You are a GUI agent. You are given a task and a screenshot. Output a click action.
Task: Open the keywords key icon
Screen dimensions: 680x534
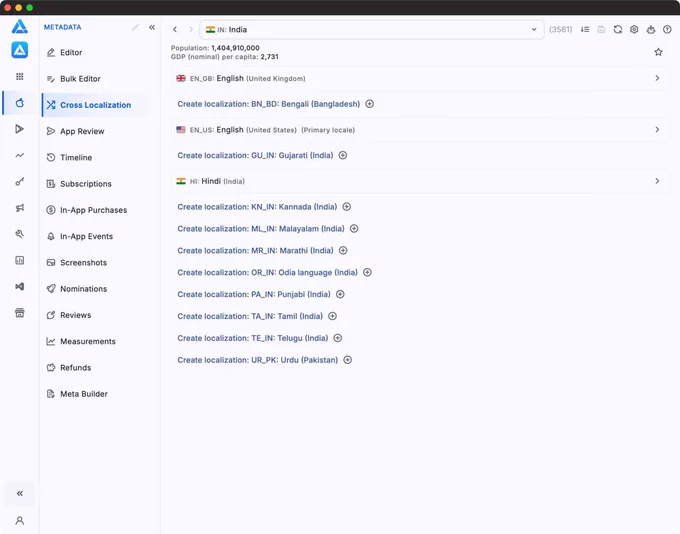tap(20, 182)
